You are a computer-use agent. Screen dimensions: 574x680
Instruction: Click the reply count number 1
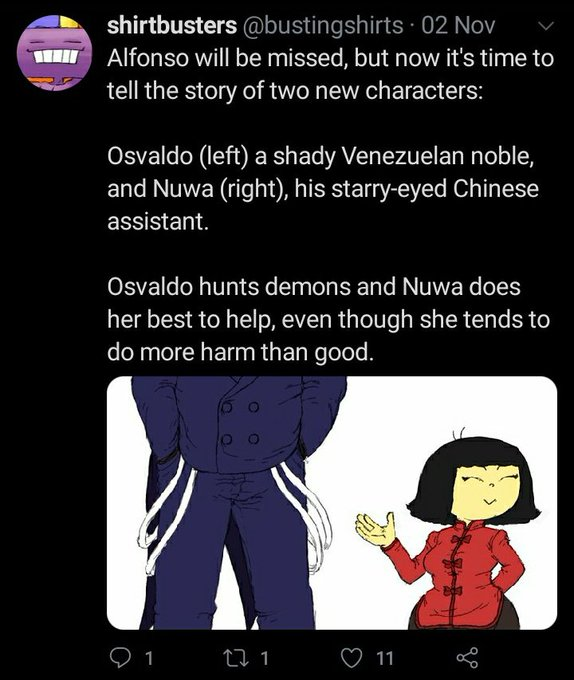148,658
